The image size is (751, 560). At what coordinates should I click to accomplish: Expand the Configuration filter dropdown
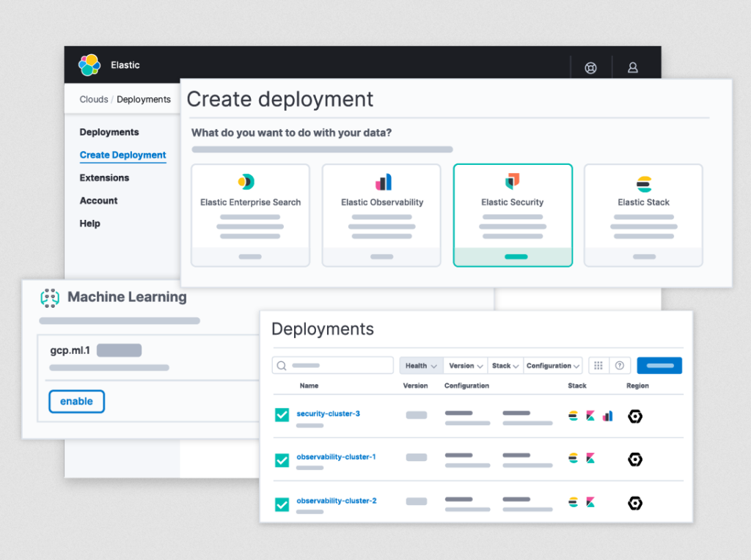click(553, 366)
